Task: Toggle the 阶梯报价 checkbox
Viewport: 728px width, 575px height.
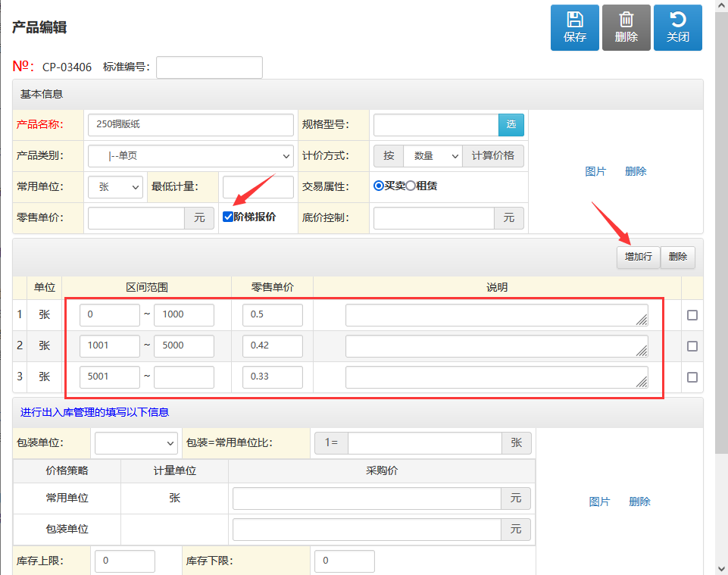Action: tap(227, 217)
